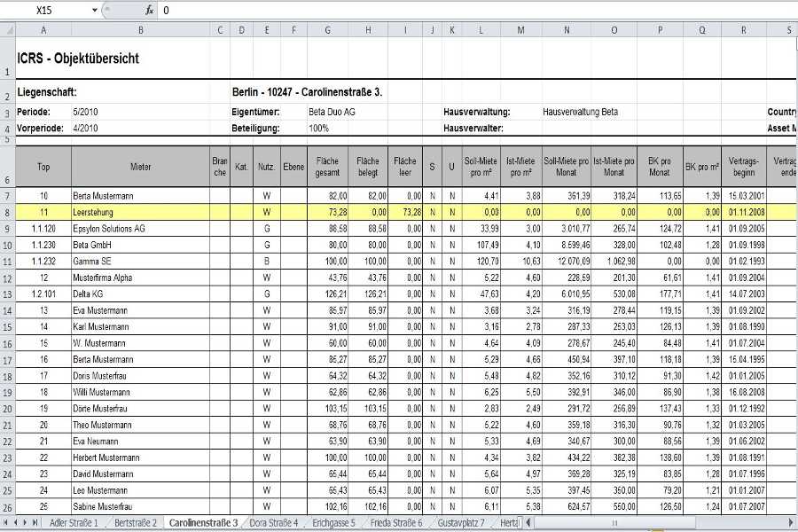The height and width of the screenshot is (532, 798).
Task: Click the Eva Neumann cell
Action: click(x=140, y=442)
